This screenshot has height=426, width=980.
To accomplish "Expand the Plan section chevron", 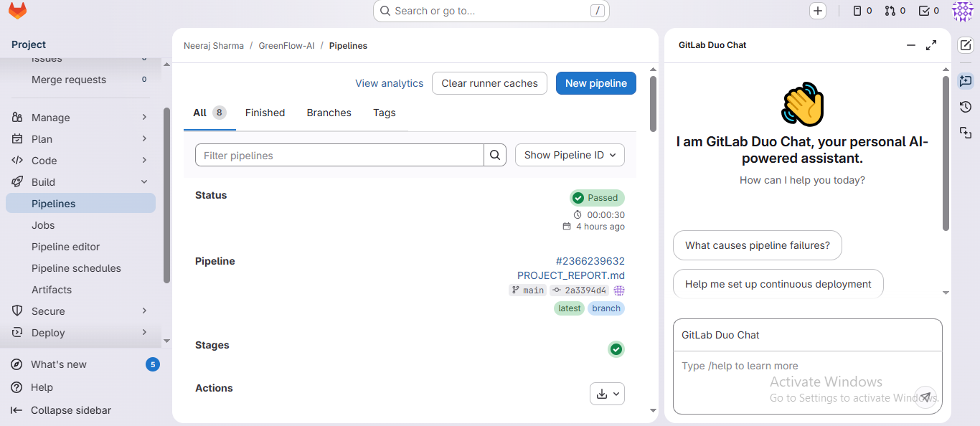I will click(144, 138).
